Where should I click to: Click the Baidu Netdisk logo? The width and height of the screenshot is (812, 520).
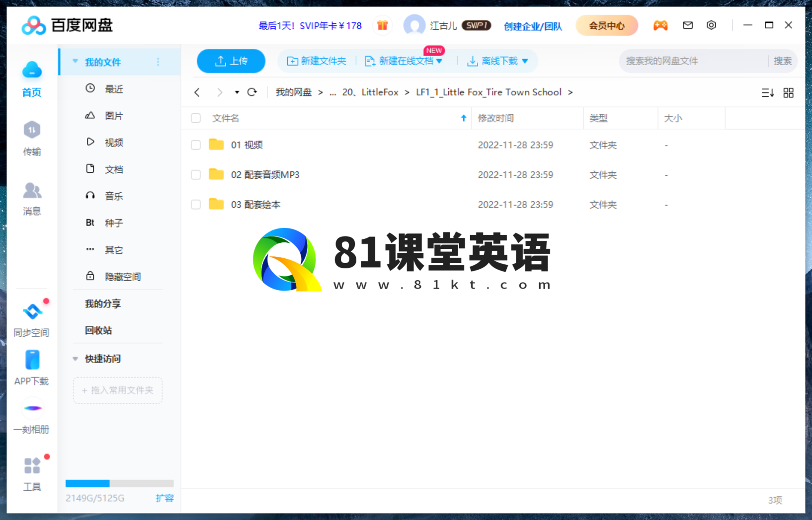coord(67,25)
